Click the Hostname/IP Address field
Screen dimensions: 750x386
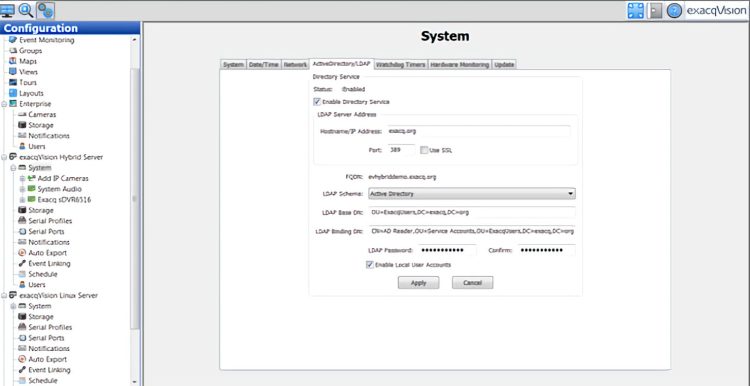(x=478, y=131)
